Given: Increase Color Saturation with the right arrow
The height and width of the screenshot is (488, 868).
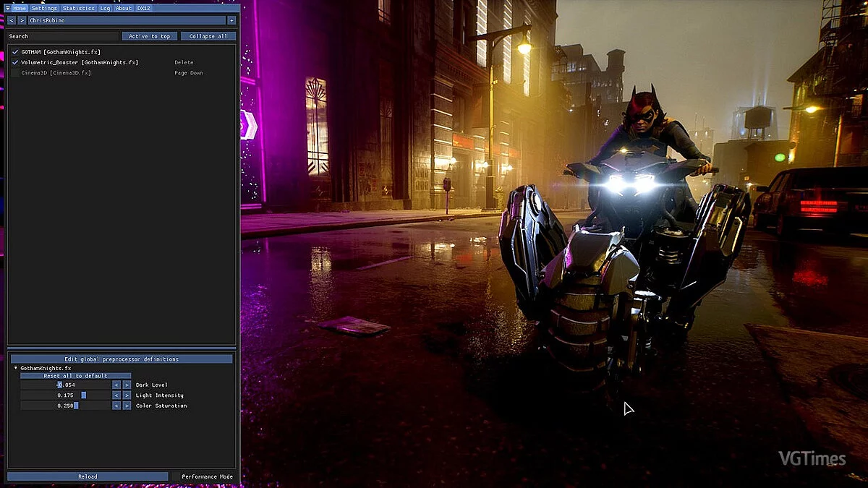Looking at the screenshot, I should point(127,406).
